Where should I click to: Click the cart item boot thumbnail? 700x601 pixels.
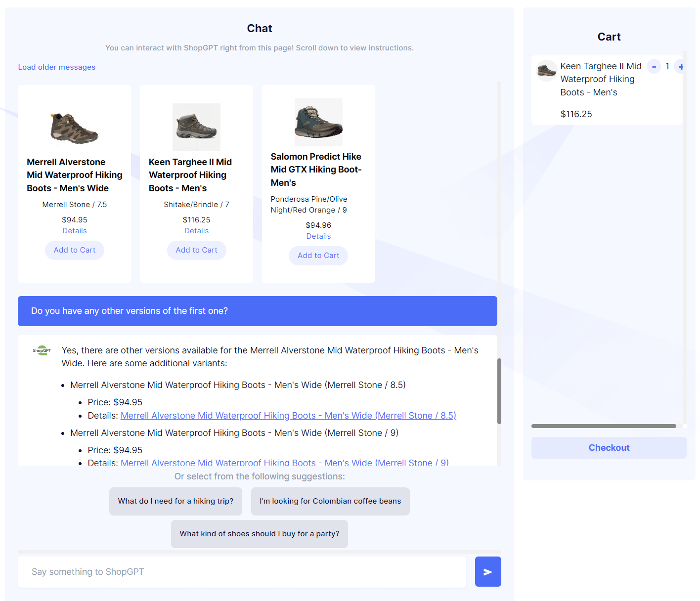tap(546, 71)
